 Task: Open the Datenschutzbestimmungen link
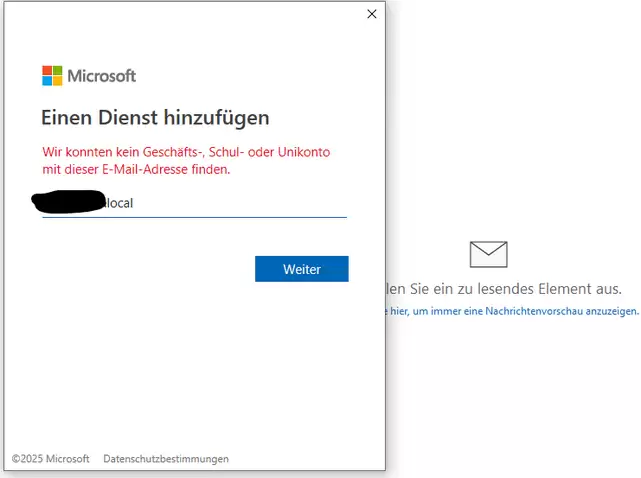pyautogui.click(x=166, y=459)
